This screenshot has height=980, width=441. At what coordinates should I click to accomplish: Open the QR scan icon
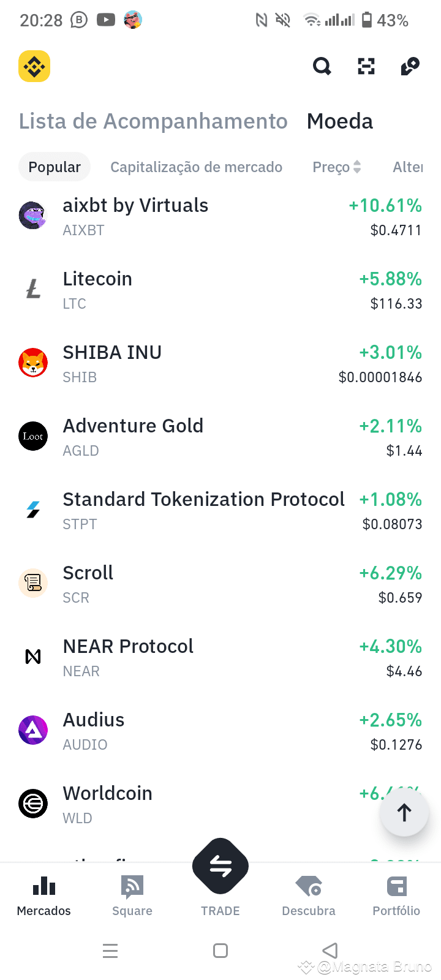click(366, 66)
